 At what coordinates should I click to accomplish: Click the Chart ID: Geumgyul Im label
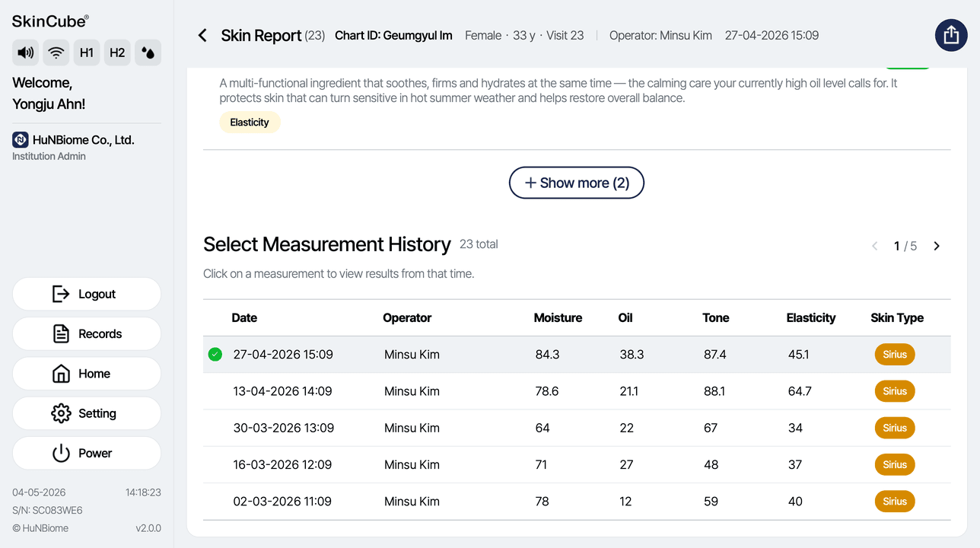393,35
